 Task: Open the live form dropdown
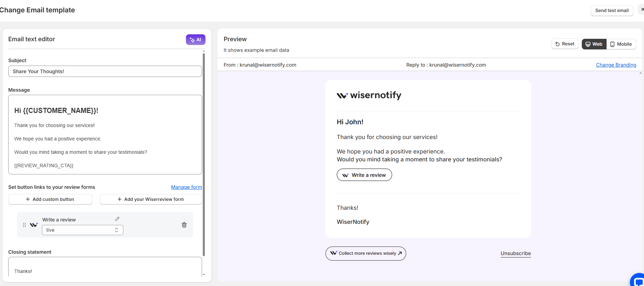pyautogui.click(x=82, y=230)
